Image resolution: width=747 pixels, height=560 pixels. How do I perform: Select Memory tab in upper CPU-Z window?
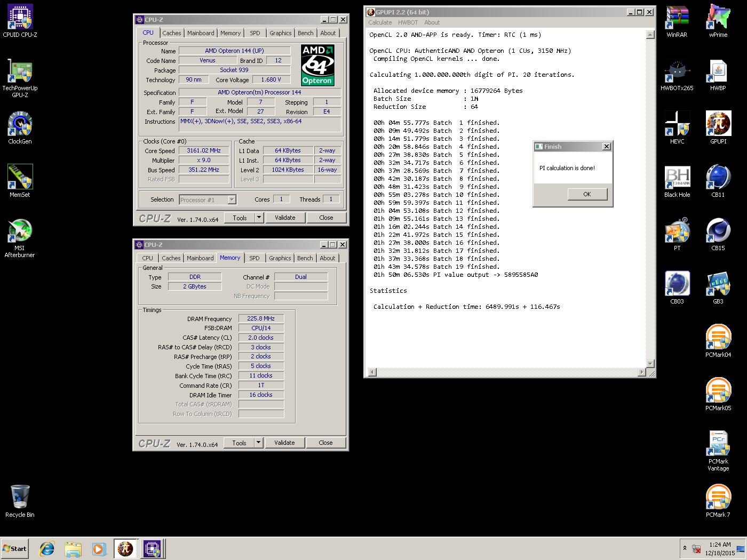click(231, 33)
